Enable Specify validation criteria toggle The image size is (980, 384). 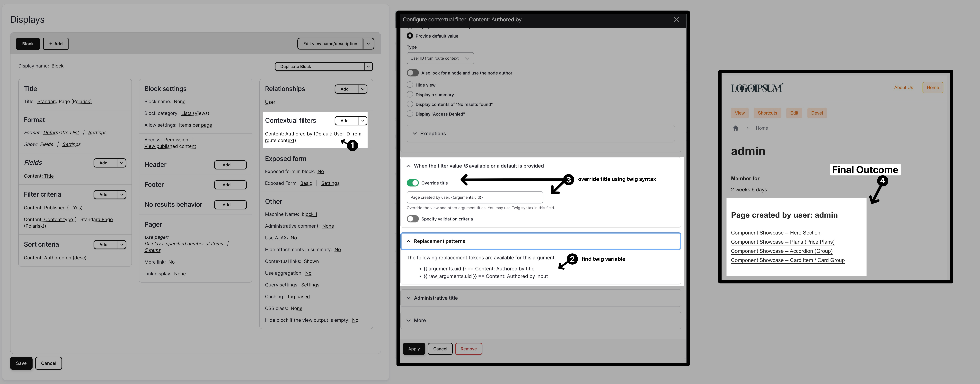(x=413, y=219)
